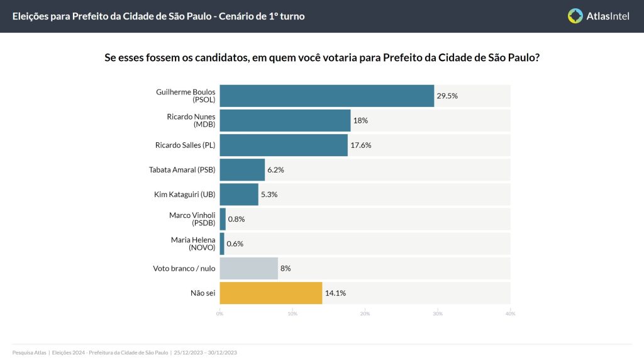Screen dimensions: 644x362
Task: Click the Guilherme Boulos bar
Action: pyautogui.click(x=327, y=96)
